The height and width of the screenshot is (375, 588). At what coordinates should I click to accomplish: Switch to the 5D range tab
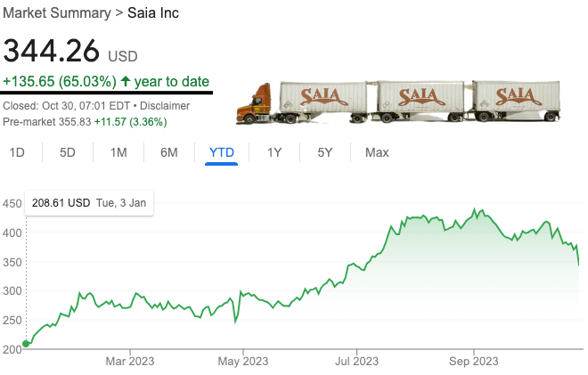click(68, 152)
